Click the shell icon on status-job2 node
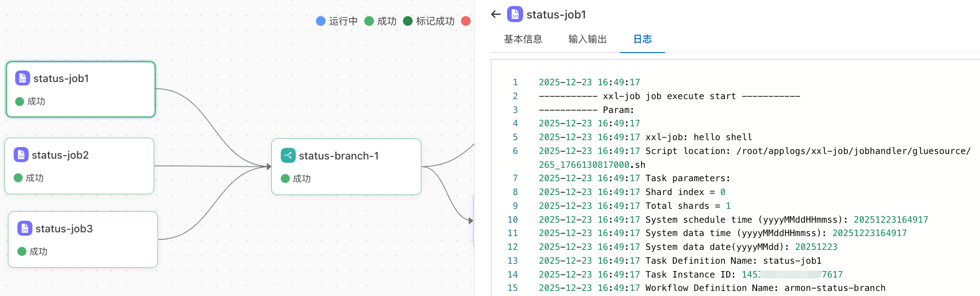 [21, 155]
